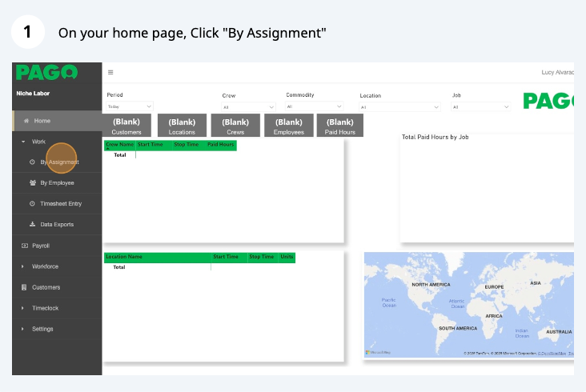Expand the Workforce menu section
586x392 pixels.
pyautogui.click(x=23, y=266)
